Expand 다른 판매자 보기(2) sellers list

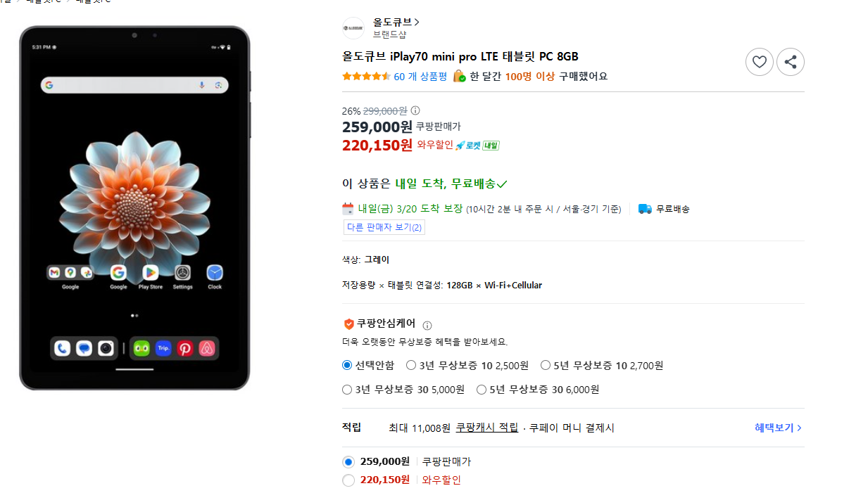point(384,227)
